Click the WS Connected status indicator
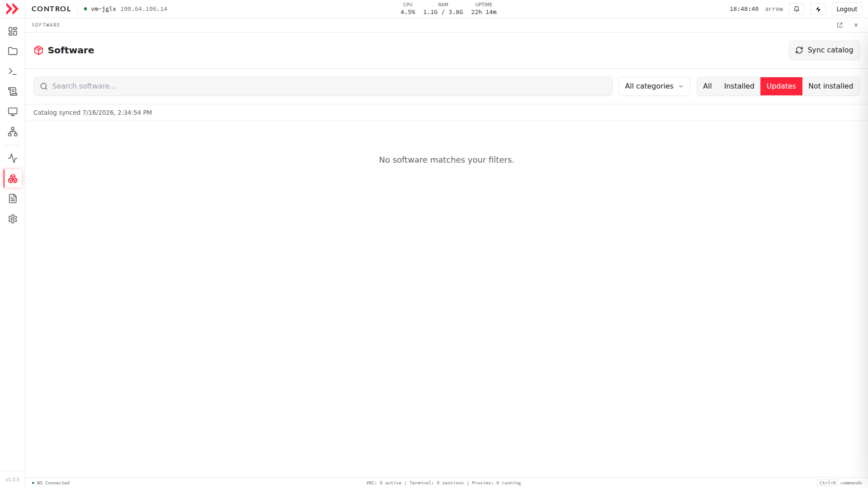 point(51,483)
